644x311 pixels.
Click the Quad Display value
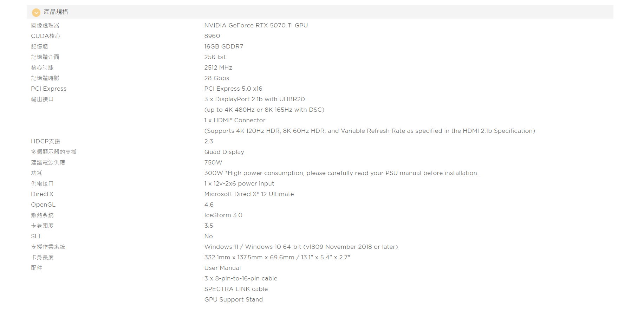click(224, 152)
